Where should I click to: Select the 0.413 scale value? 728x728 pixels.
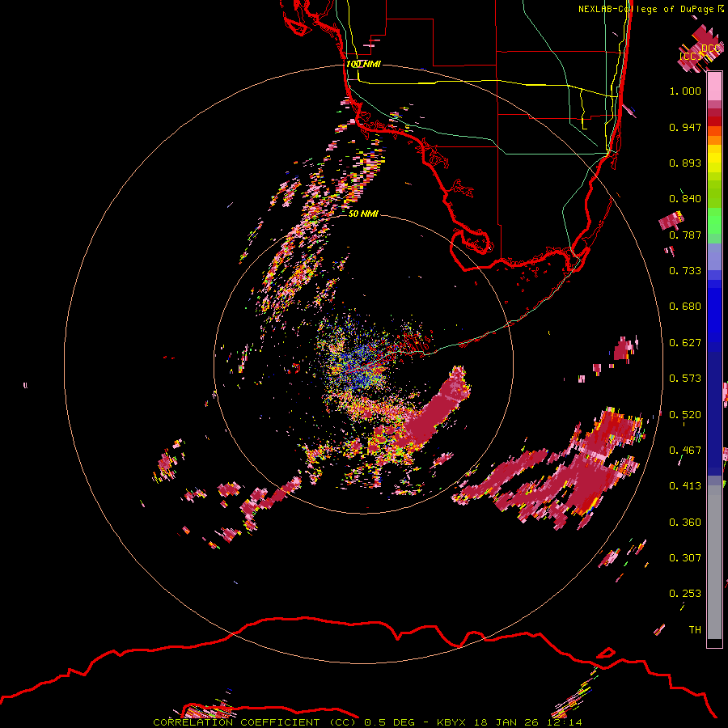(x=685, y=486)
